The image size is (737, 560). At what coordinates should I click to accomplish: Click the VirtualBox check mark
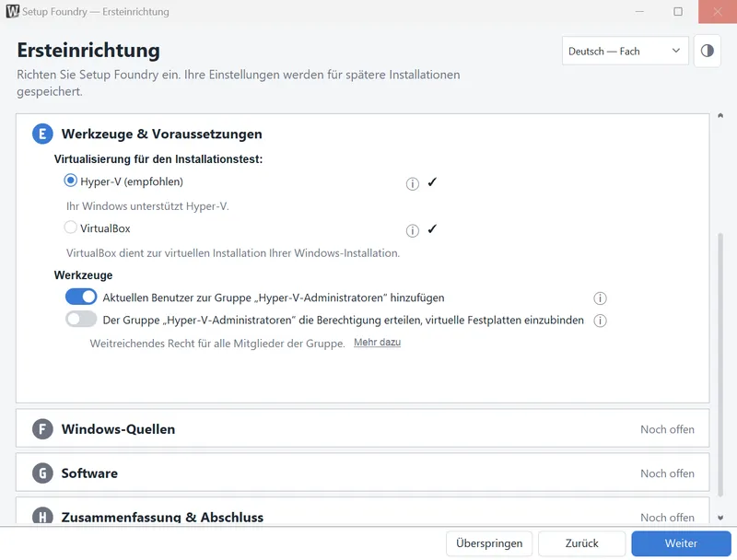pos(432,229)
